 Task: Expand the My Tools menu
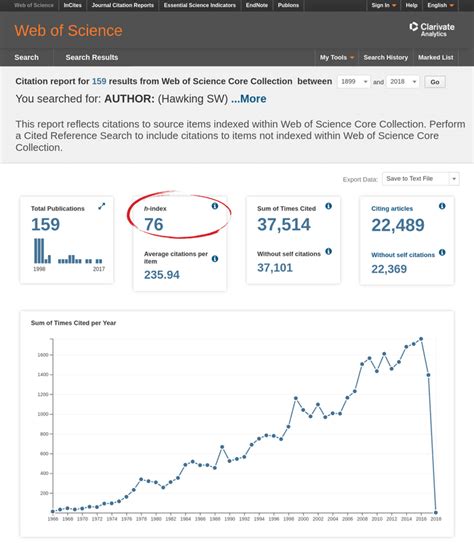coord(337,58)
